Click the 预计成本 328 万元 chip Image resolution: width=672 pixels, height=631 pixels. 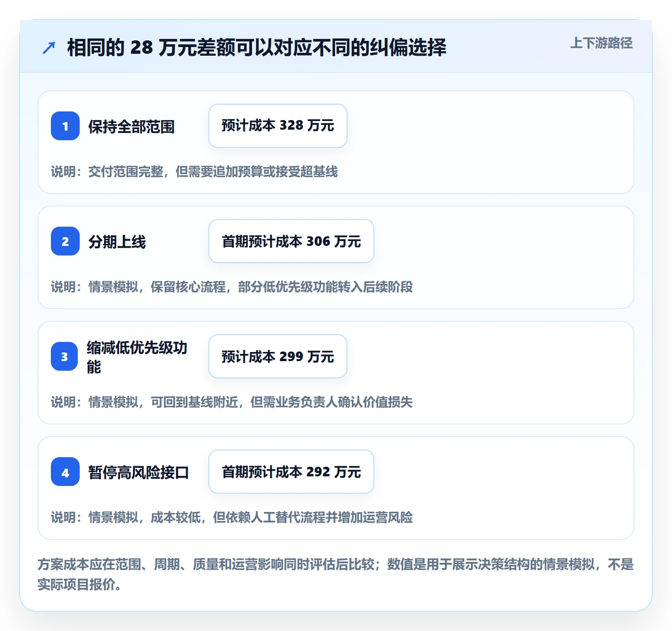pos(278,126)
